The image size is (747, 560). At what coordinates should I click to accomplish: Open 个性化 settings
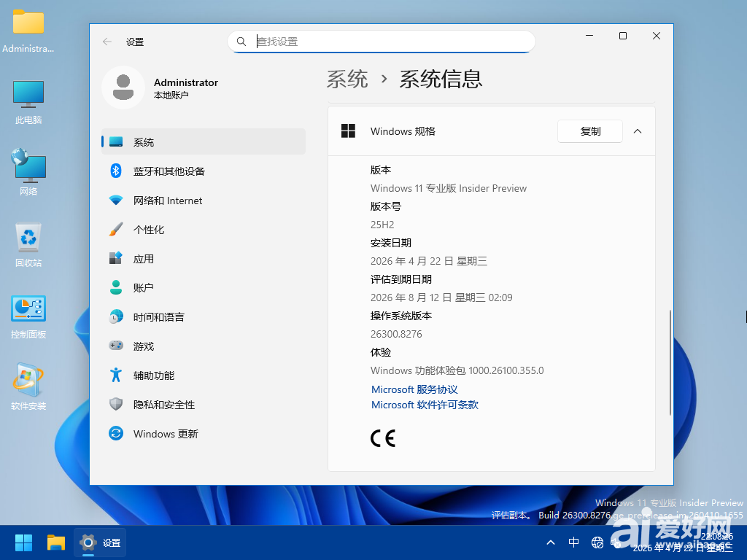[204, 230]
